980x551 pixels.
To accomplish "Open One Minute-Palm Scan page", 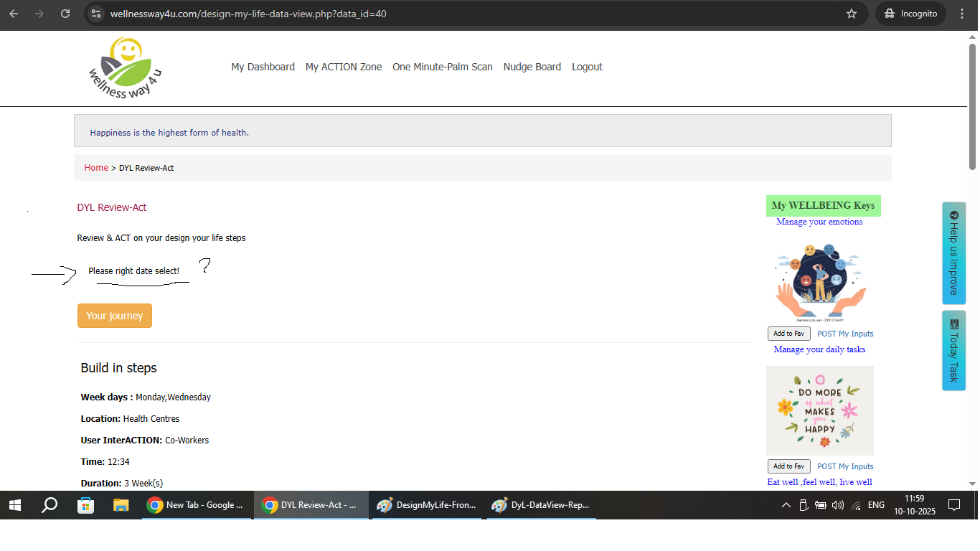I will click(x=442, y=67).
